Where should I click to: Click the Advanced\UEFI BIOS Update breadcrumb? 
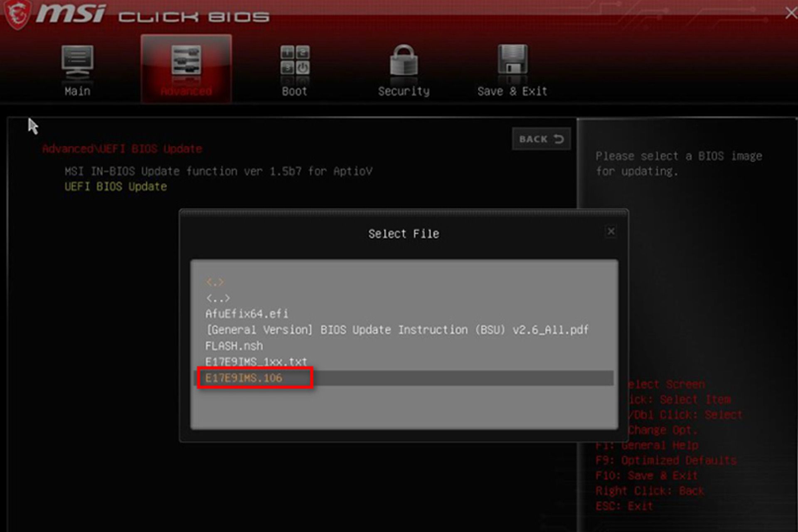coord(122,149)
